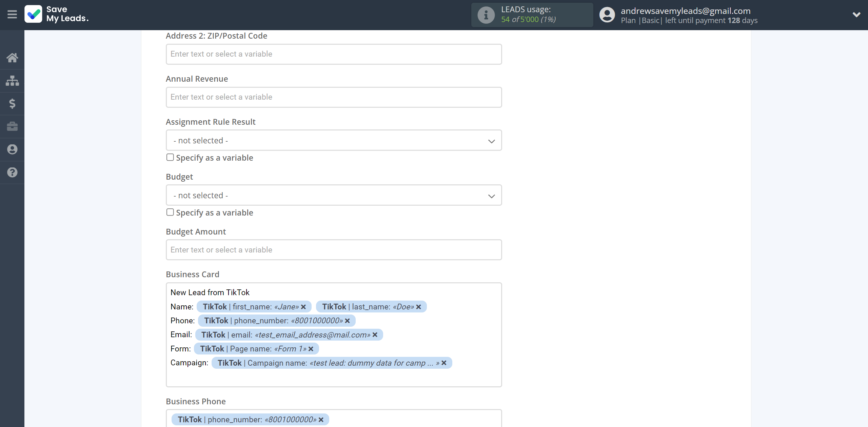Remove email variable from Business Card
Viewport: 868px width, 427px height.
(x=375, y=335)
